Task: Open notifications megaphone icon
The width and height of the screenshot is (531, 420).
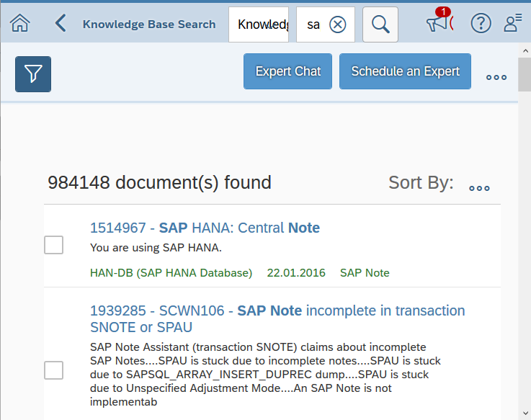Action: (437, 24)
